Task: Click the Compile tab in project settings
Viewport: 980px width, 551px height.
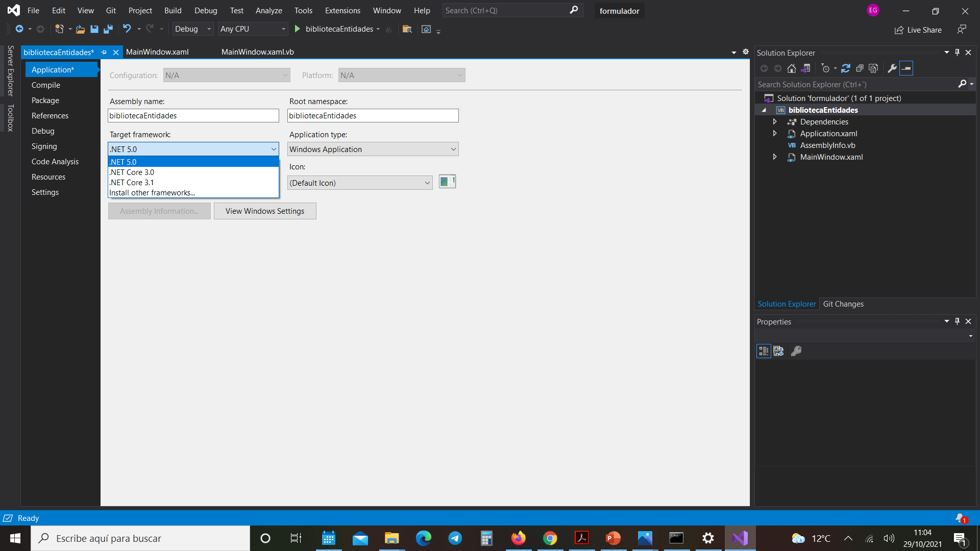Action: pos(45,85)
